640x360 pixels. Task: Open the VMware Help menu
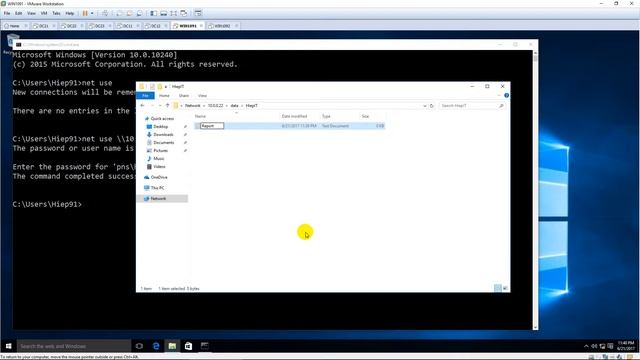[70, 13]
